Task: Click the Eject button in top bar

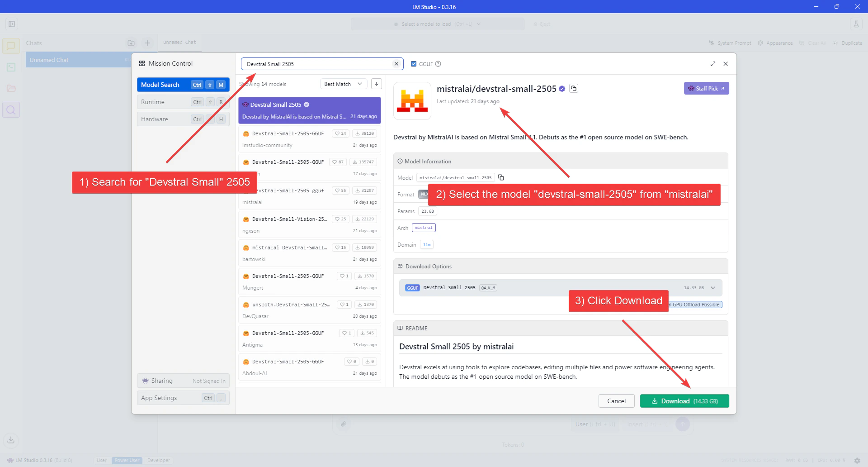Action: pyautogui.click(x=542, y=24)
